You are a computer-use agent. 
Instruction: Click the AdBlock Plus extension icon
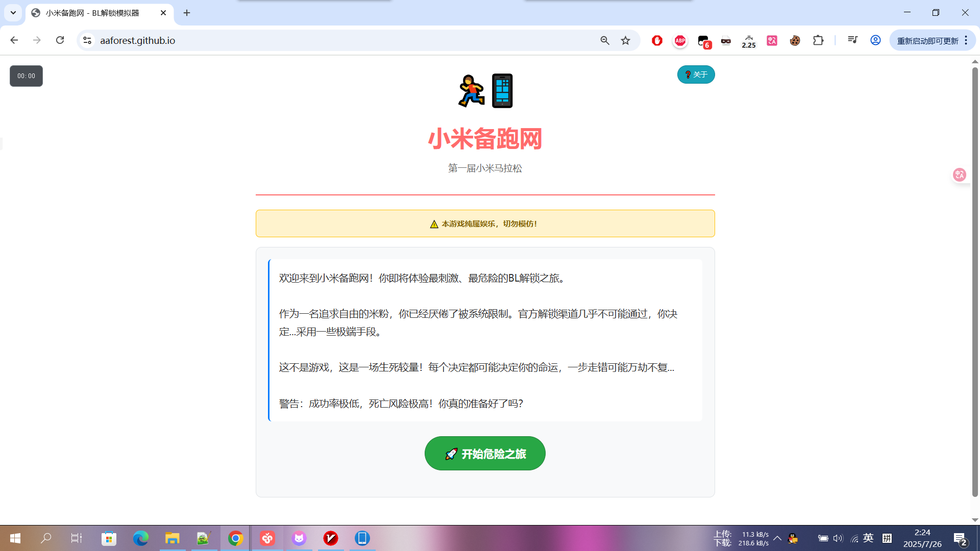[680, 40]
